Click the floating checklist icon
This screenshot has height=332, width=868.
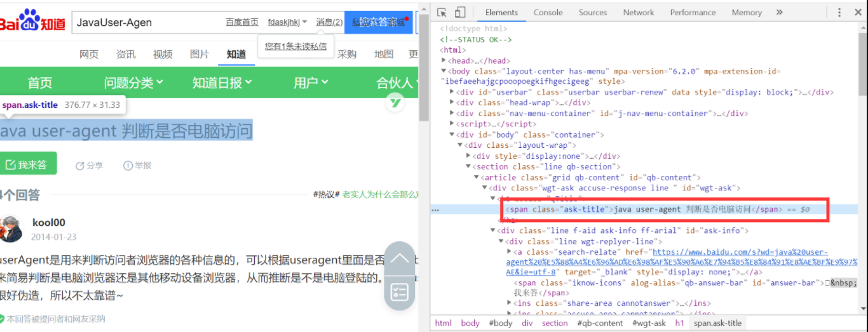pyautogui.click(x=400, y=293)
